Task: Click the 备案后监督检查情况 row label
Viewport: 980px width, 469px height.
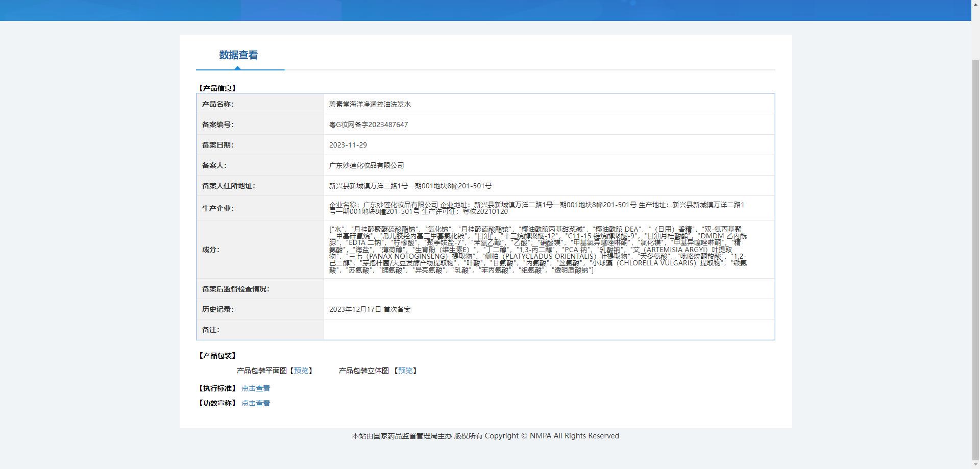Action: (235, 289)
